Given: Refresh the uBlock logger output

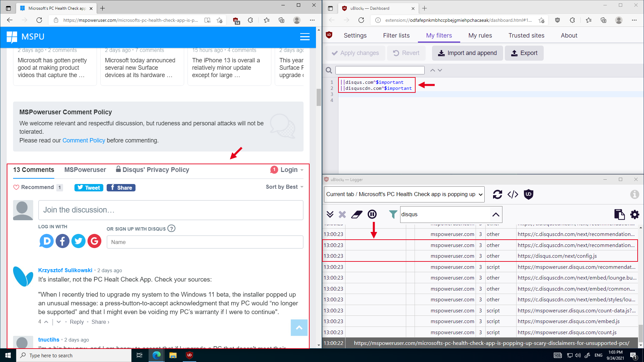Looking at the screenshot, I should point(497,194).
